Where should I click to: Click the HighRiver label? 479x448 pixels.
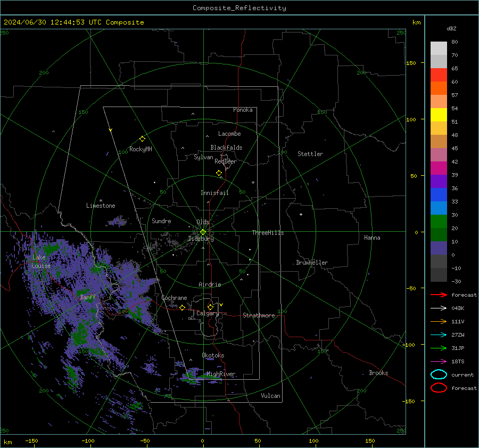click(x=221, y=374)
